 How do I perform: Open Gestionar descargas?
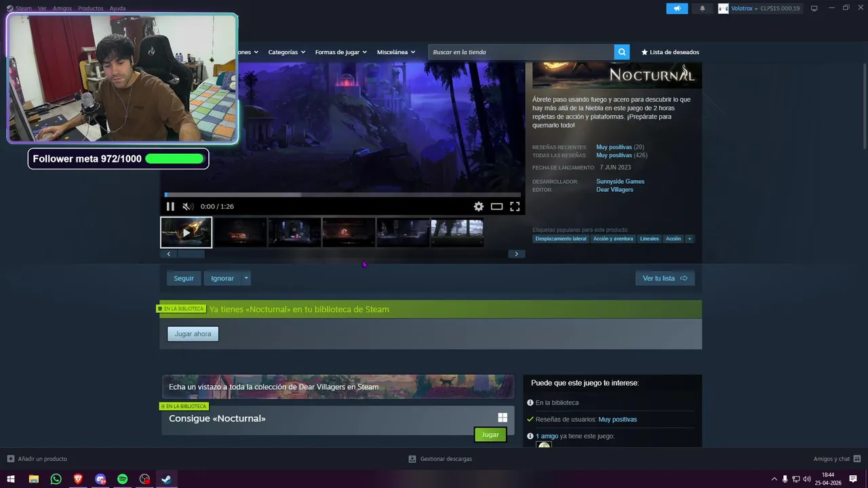440,459
